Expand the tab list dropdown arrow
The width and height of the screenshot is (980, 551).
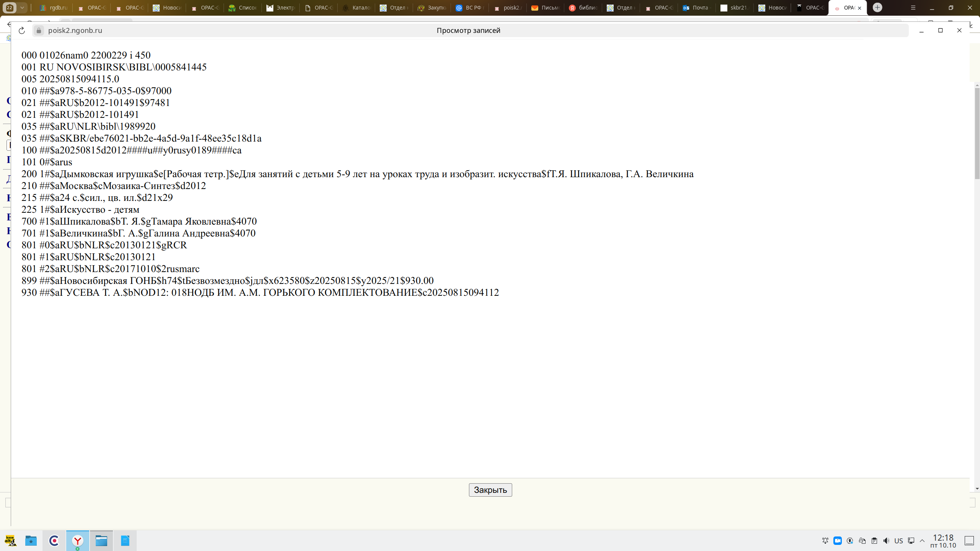point(22,8)
